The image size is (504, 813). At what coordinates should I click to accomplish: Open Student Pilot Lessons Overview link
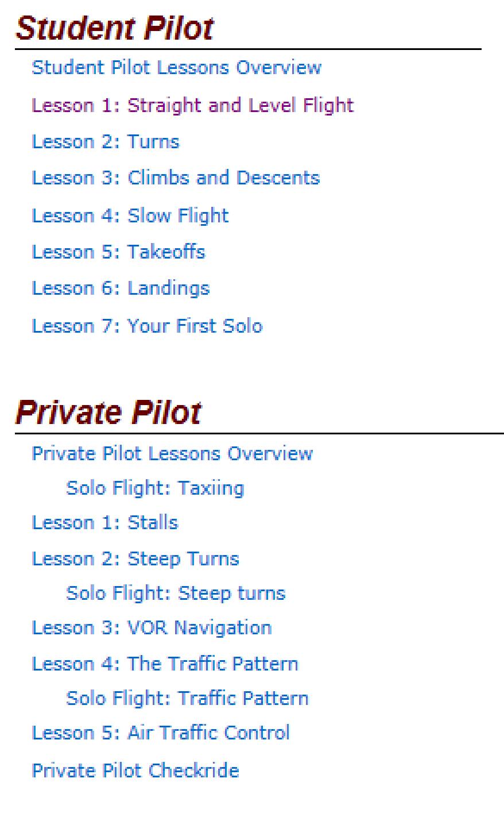coord(176,68)
